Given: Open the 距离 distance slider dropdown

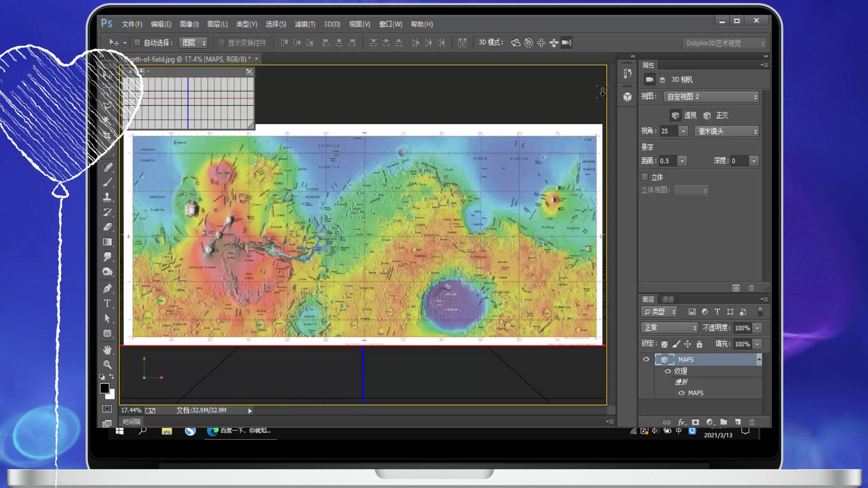Looking at the screenshot, I should pyautogui.click(x=682, y=161).
